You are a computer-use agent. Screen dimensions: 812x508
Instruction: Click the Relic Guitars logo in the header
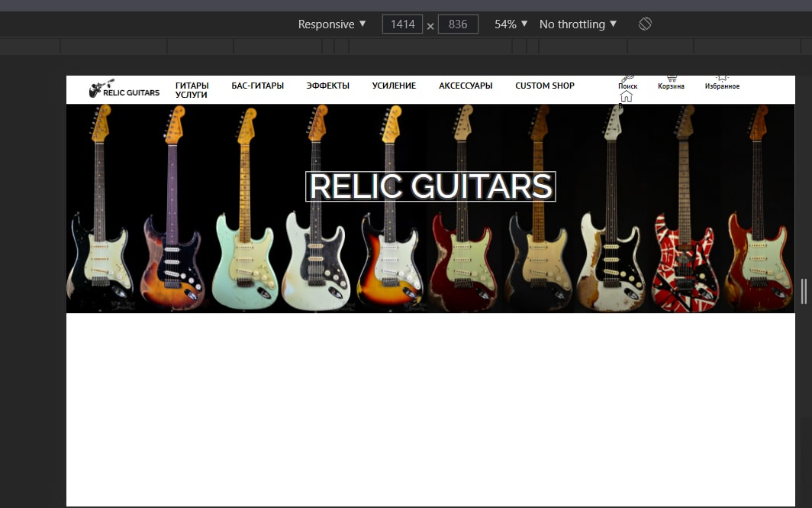(124, 89)
